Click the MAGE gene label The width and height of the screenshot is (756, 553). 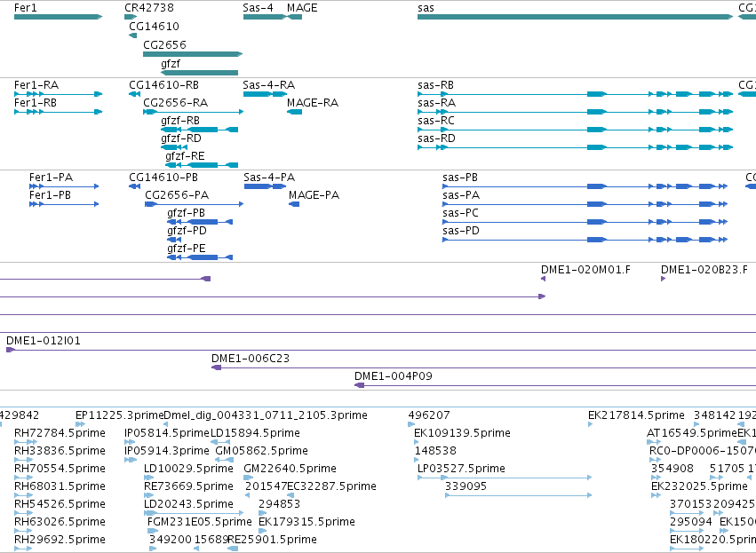(x=302, y=8)
